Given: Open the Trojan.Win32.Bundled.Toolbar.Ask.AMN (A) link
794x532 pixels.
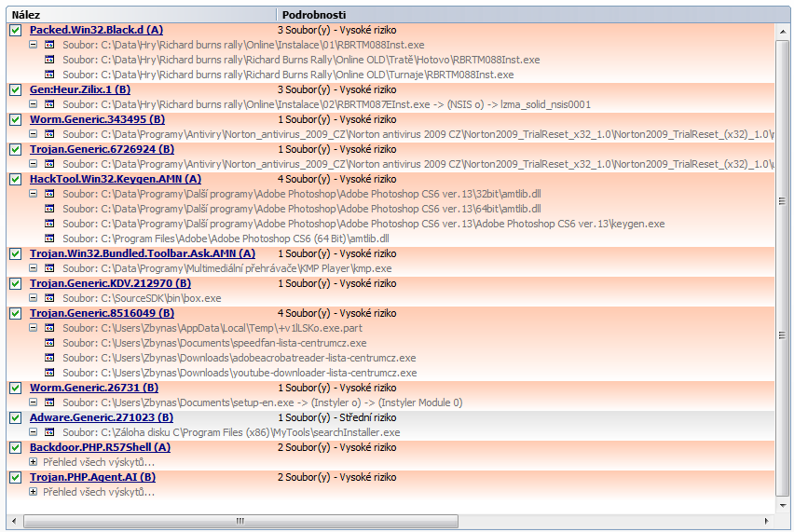Looking at the screenshot, I should (143, 253).
